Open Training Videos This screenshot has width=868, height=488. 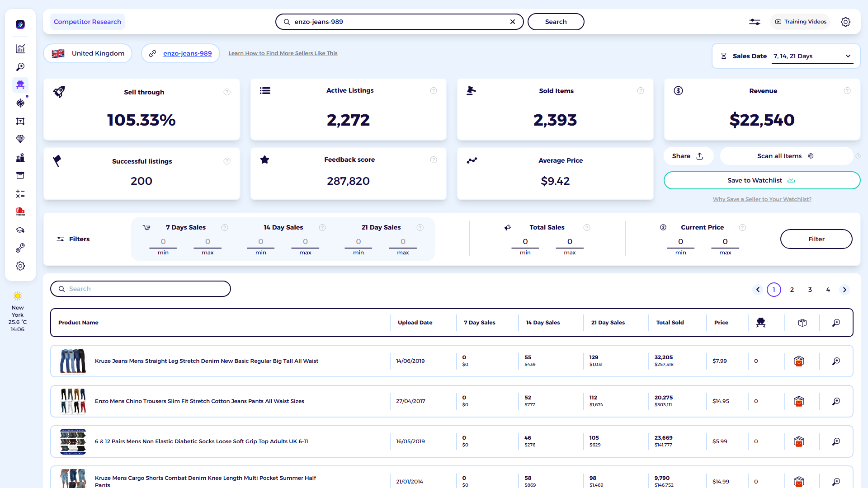pos(801,22)
